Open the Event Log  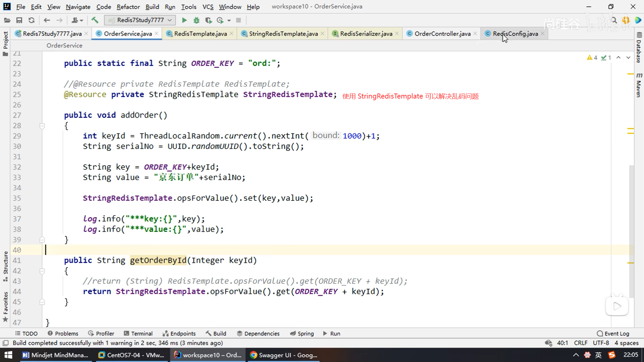click(613, 334)
